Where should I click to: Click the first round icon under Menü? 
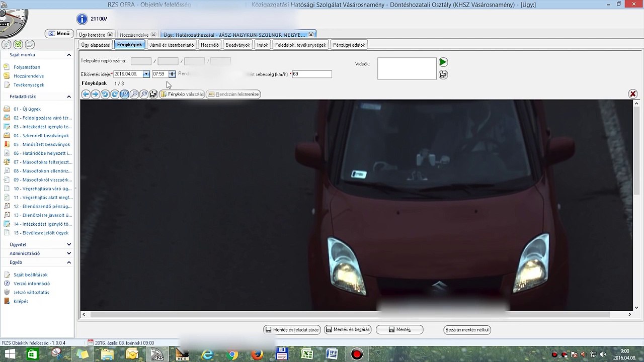click(7, 45)
